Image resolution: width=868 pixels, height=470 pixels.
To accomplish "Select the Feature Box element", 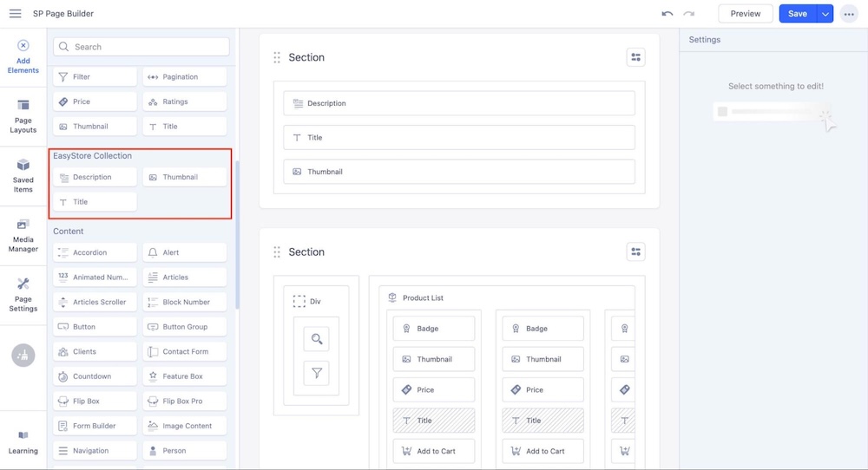I will (184, 376).
